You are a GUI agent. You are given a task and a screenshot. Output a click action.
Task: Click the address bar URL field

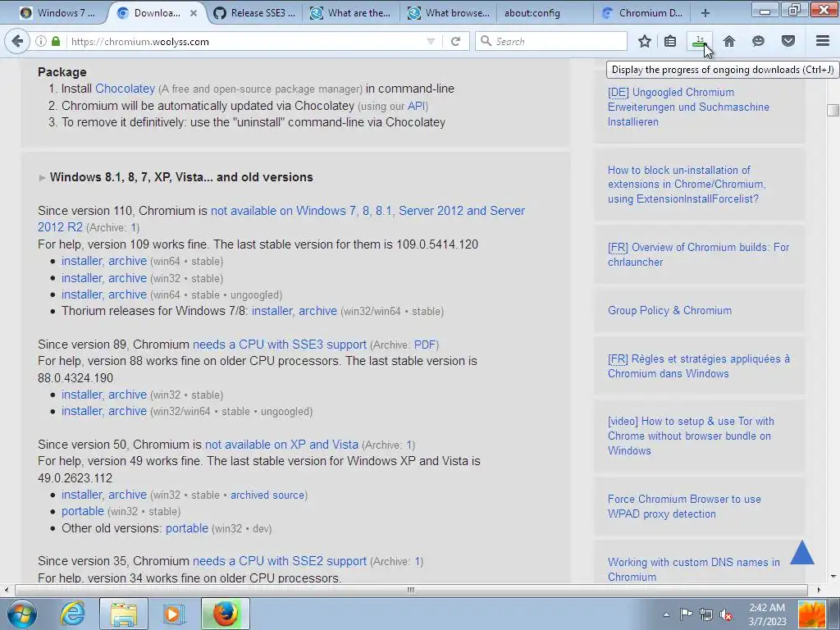point(246,41)
